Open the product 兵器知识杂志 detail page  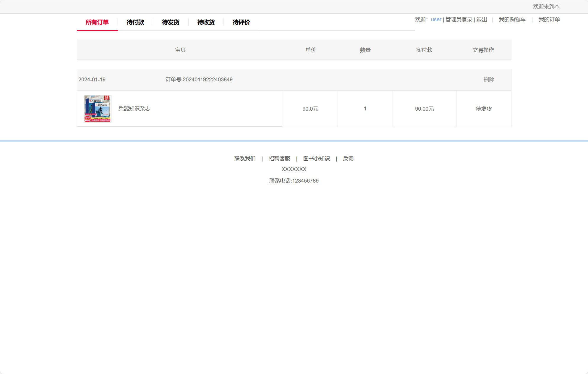[134, 109]
